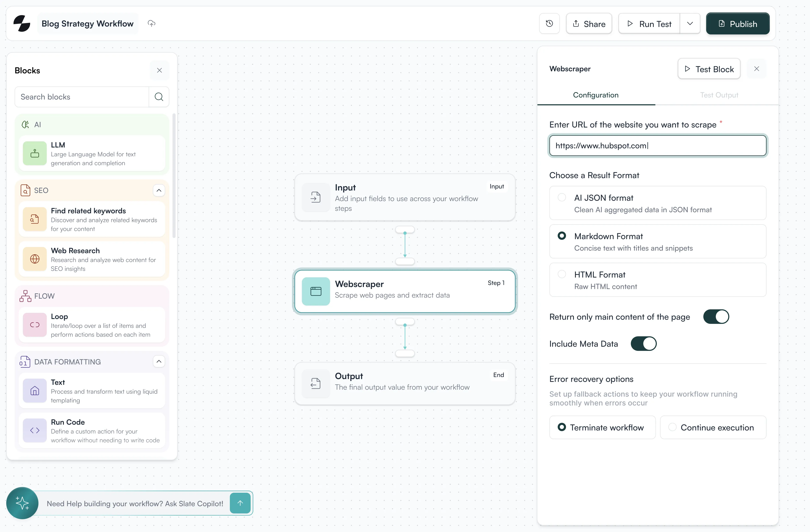
Task: Collapse the SEO blocks section
Action: tap(159, 190)
